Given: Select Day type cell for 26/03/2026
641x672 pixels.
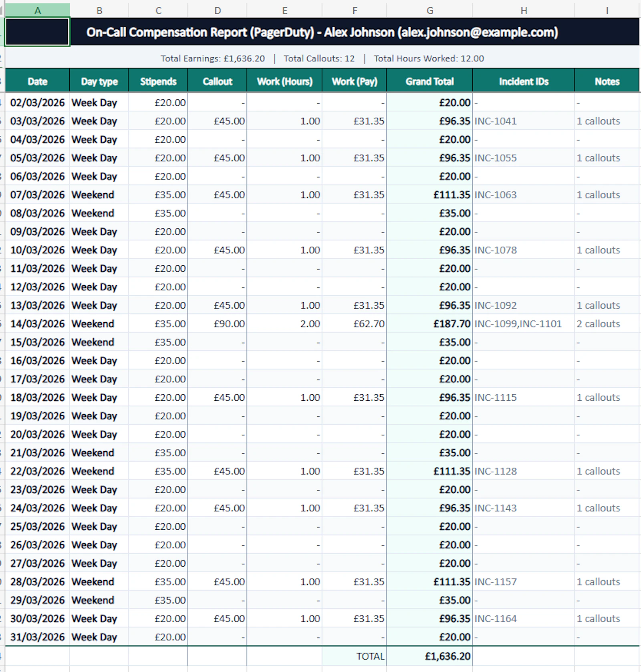Looking at the screenshot, I should point(99,545).
